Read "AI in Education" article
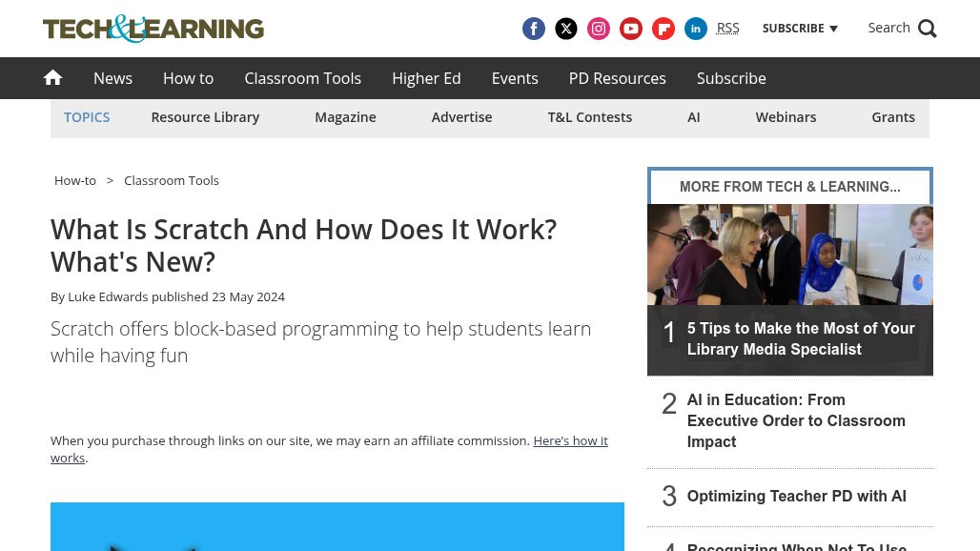Viewport: 980px width, 551px height. [x=796, y=420]
